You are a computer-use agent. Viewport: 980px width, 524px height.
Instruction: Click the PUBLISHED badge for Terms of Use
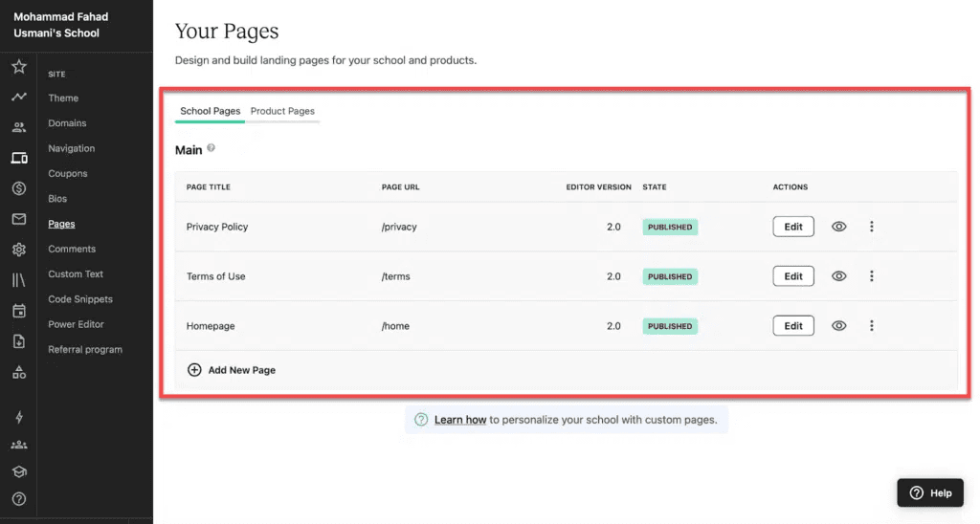tap(670, 276)
